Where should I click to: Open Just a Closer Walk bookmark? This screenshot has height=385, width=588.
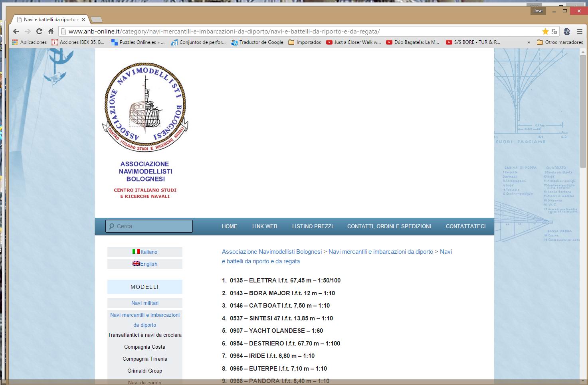tap(354, 42)
